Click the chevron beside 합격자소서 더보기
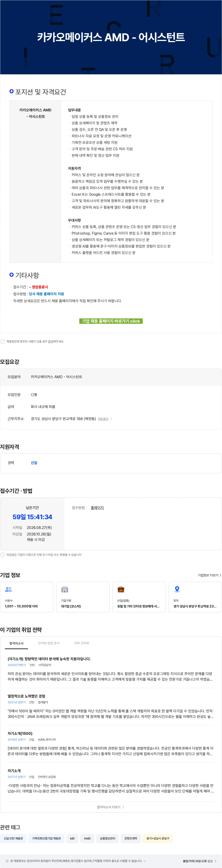This screenshot has width=222, height=868. click(x=123, y=807)
